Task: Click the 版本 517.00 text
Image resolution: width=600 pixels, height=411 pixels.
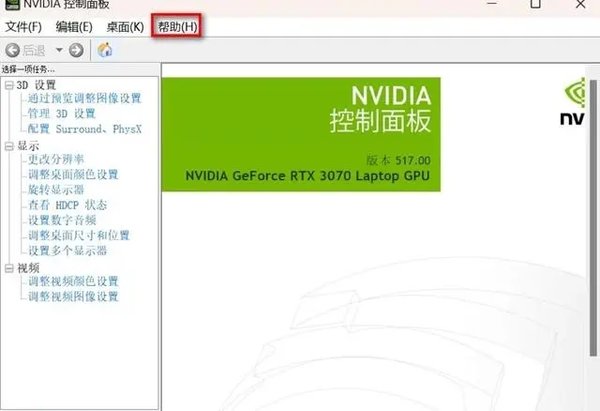Action: [398, 160]
